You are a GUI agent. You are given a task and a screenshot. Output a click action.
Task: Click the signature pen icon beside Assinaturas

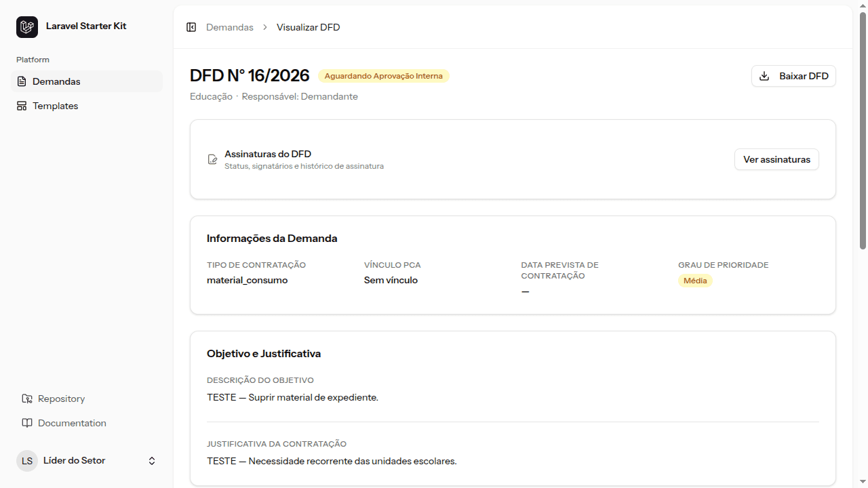[213, 160]
